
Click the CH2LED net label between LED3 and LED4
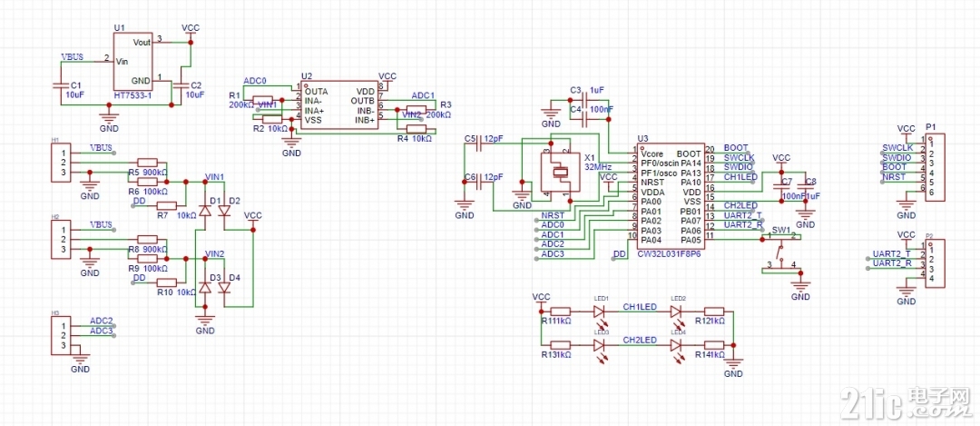(640, 341)
